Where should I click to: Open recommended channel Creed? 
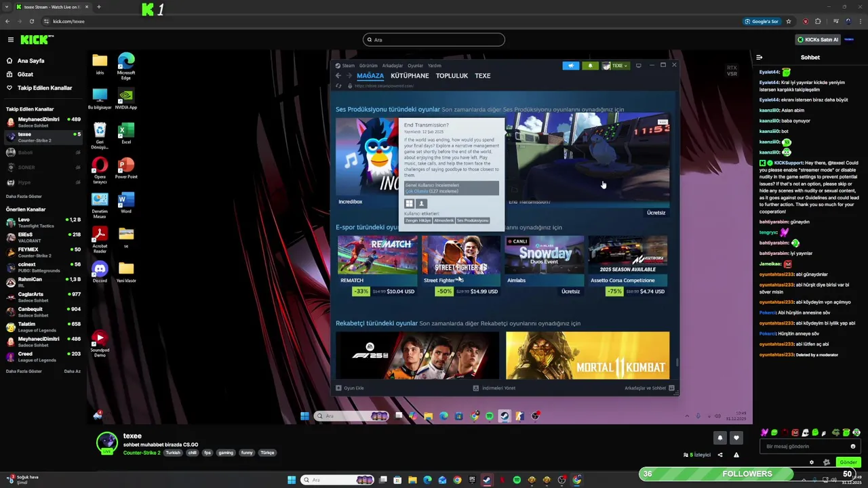(43, 357)
